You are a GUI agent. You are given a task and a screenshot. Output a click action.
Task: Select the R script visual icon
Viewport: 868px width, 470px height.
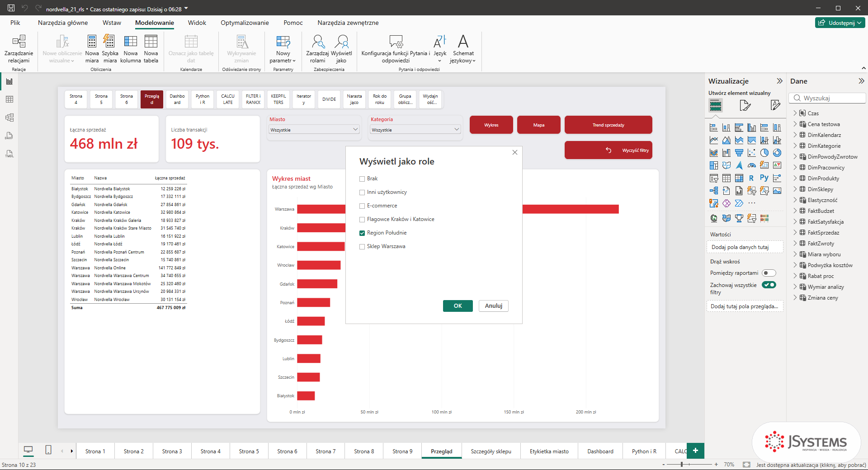751,178
